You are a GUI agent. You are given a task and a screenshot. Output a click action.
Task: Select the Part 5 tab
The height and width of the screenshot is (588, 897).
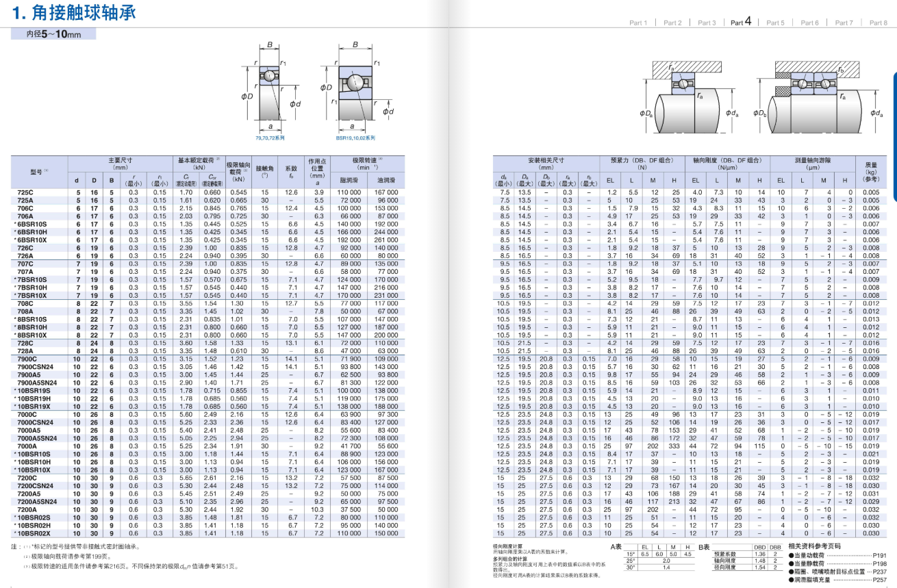(x=775, y=23)
